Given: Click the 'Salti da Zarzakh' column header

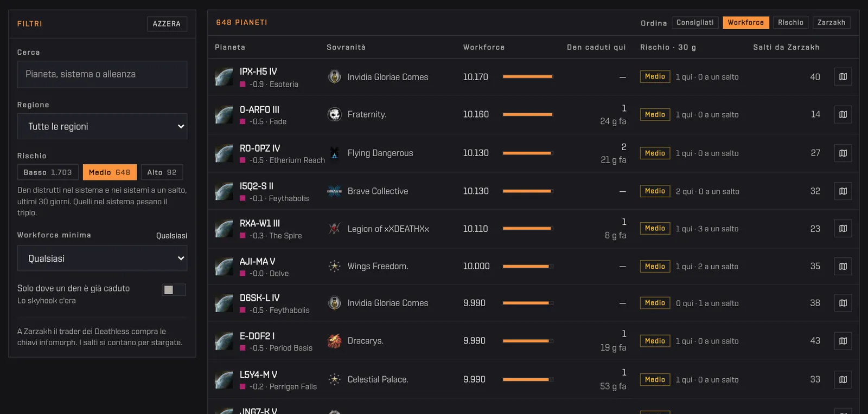Looking at the screenshot, I should coord(786,48).
